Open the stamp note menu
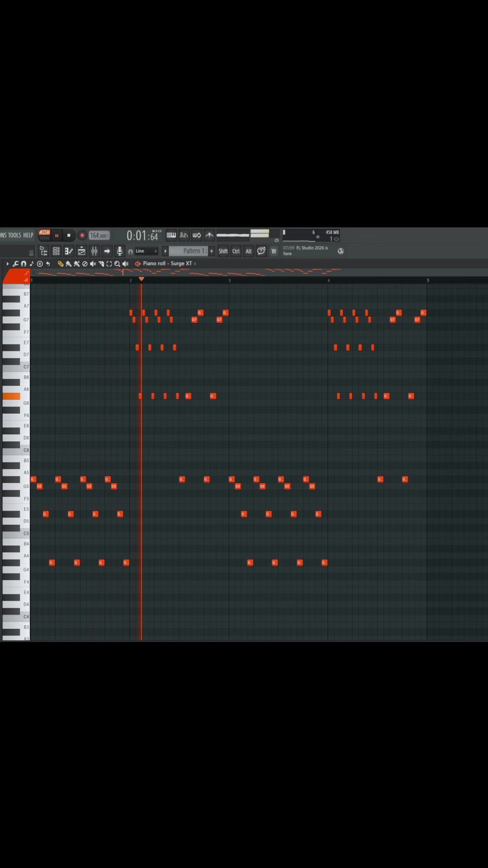Screen dimensions: 488x868 coord(32,264)
